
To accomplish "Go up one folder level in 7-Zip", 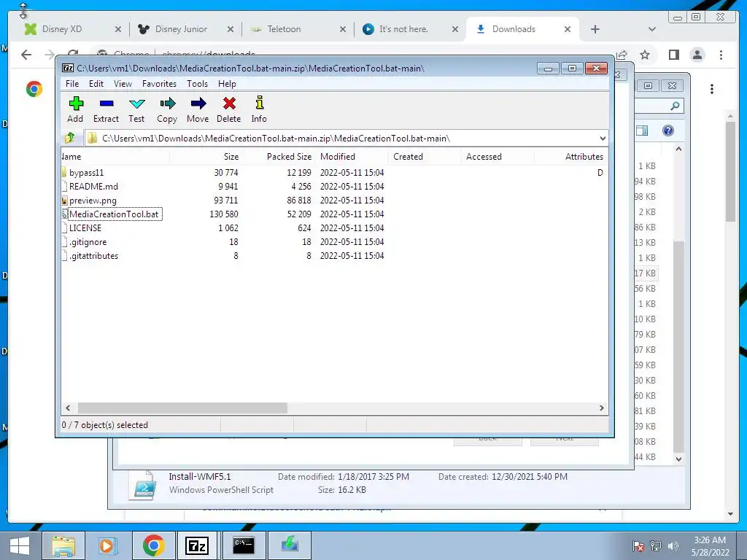I will click(x=69, y=138).
